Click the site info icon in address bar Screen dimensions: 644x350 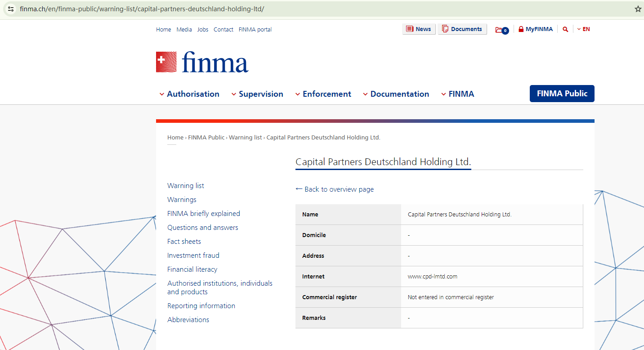tap(11, 9)
